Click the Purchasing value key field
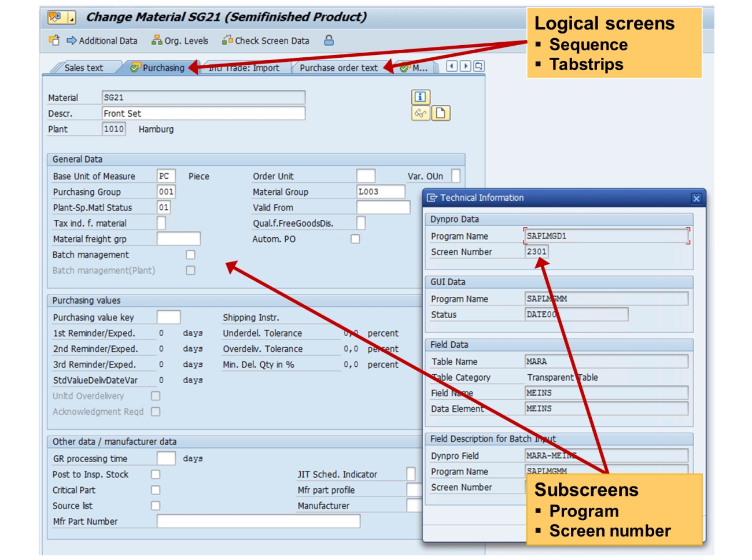752x560 pixels. [168, 317]
